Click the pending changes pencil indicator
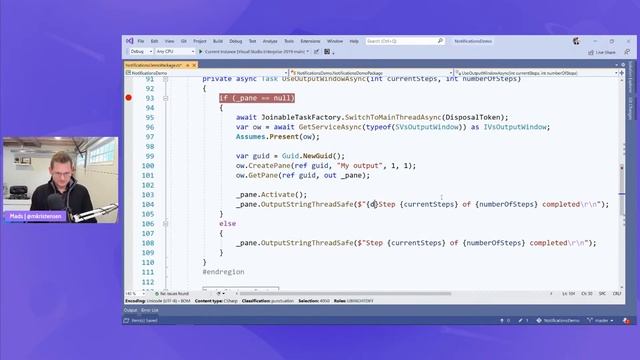The image size is (640, 360). pos(523,321)
